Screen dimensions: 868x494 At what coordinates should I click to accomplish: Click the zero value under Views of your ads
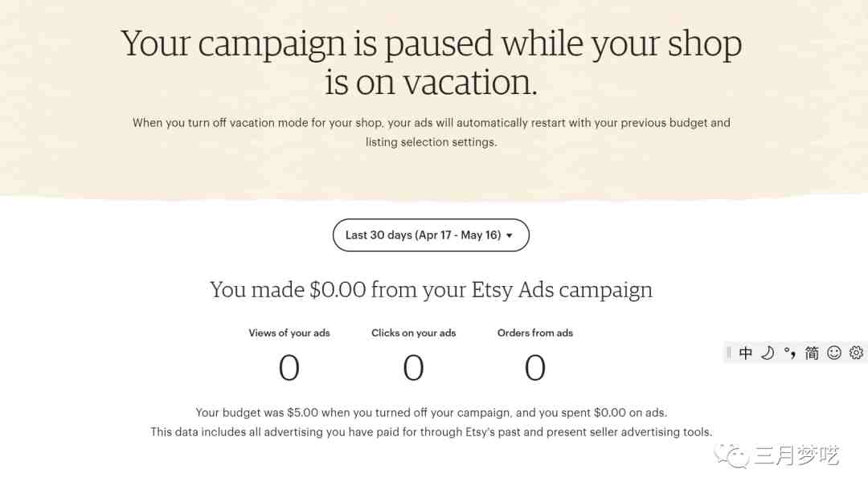289,368
